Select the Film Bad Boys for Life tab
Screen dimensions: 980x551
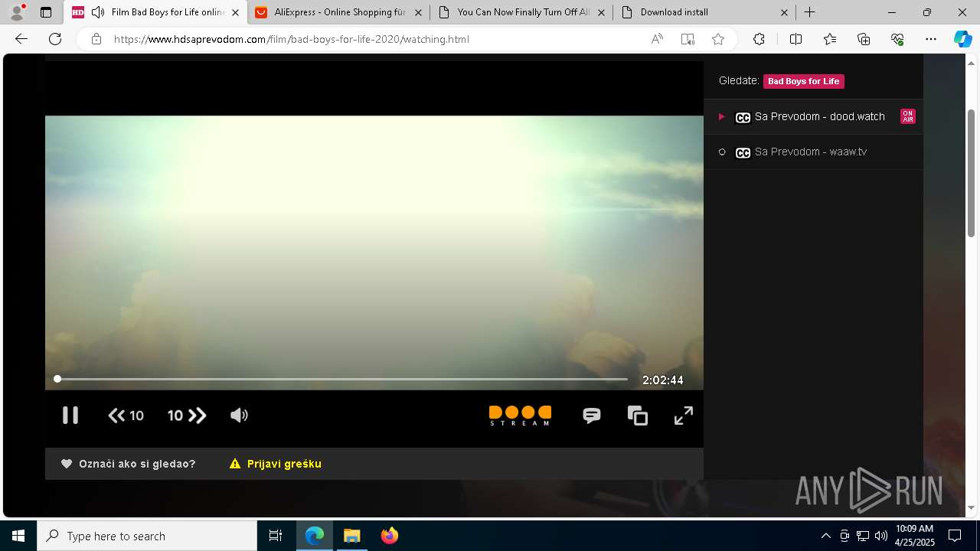157,12
